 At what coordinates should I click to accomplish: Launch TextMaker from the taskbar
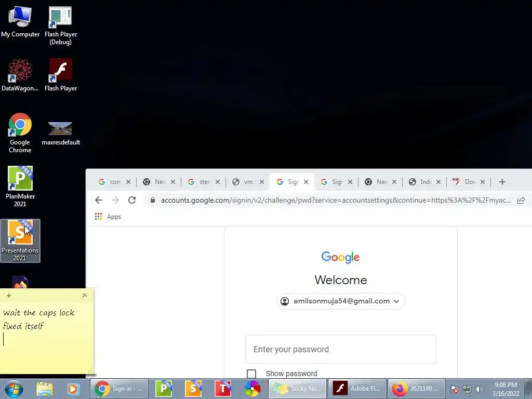[x=223, y=389]
